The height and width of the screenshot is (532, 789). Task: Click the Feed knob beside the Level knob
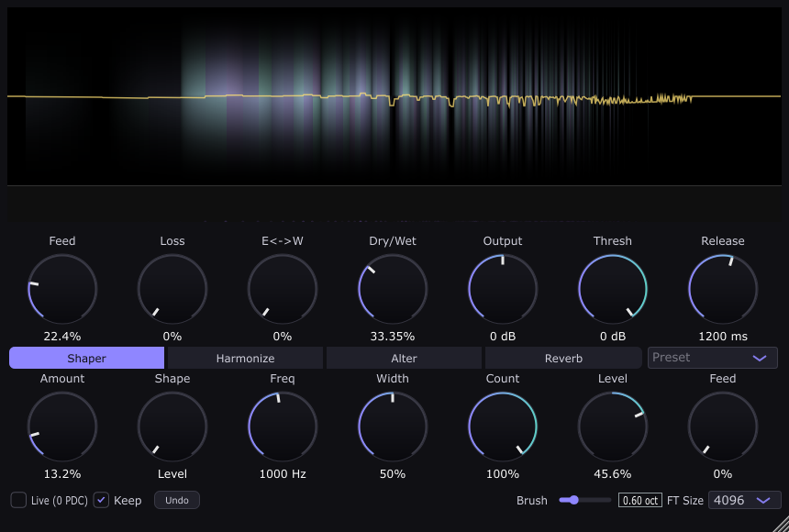pyautogui.click(x=723, y=427)
